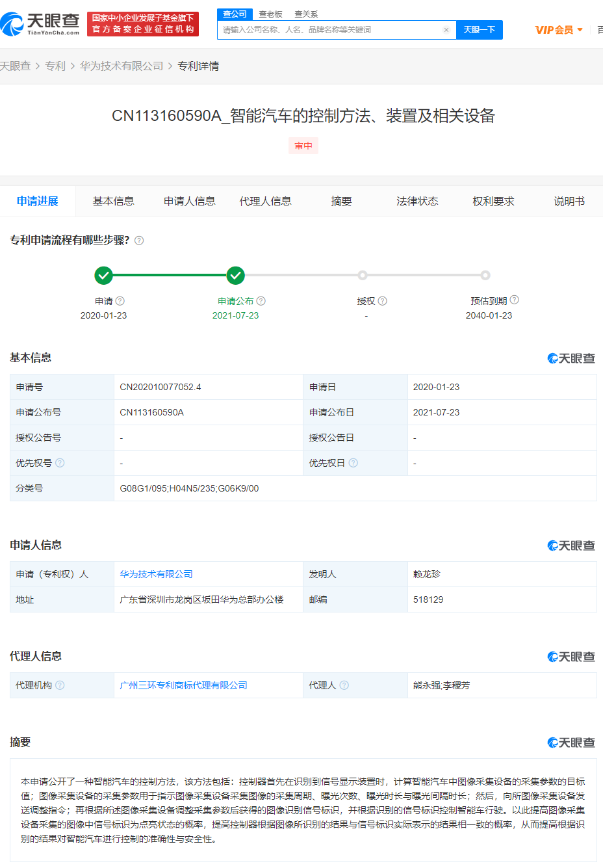This screenshot has height=868, width=603.
Task: Click the green checkmark on 申请公布 step
Action: (x=236, y=275)
